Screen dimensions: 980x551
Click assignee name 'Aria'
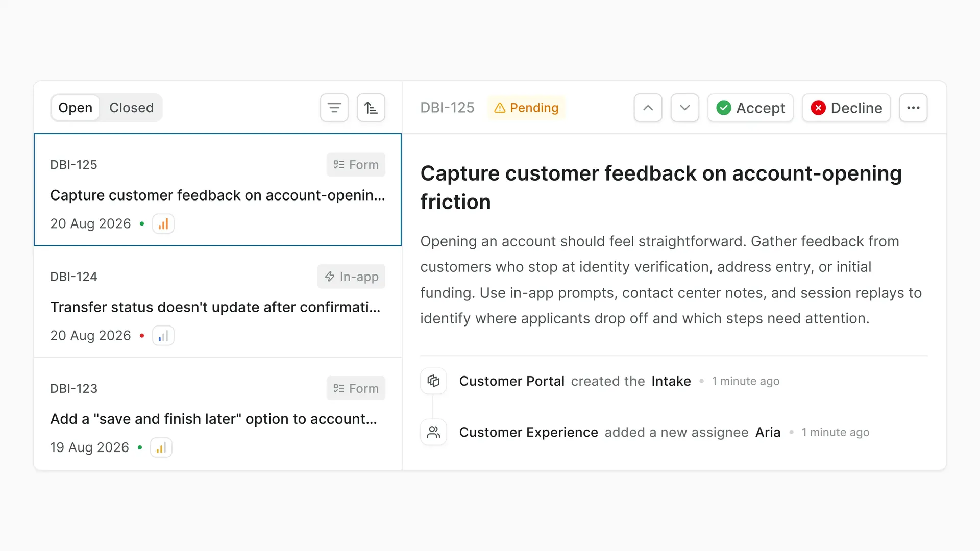click(x=768, y=432)
